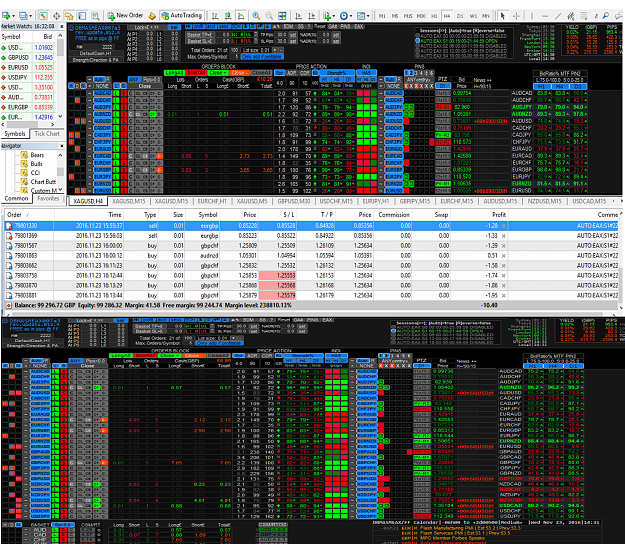The height and width of the screenshot is (544, 625).
Task: Click Market Watch scroll down arrow
Action: [x=60, y=116]
